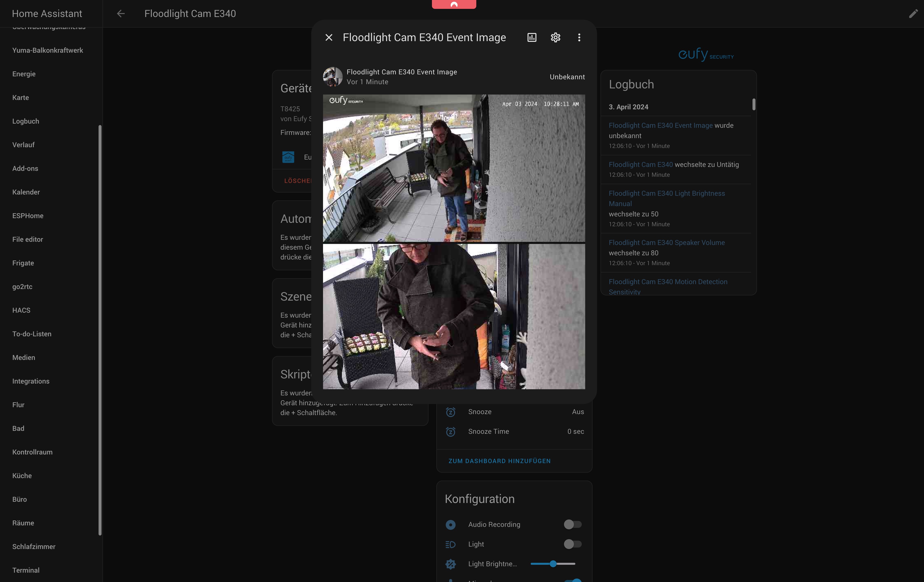This screenshot has height=582, width=924.
Task: Open Frigate in the sidebar
Action: point(23,263)
